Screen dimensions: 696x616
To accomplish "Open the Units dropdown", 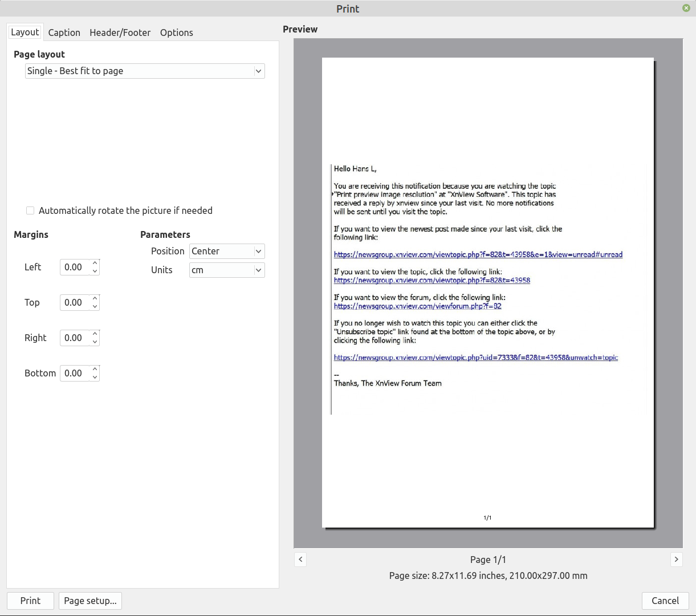I will 227,270.
